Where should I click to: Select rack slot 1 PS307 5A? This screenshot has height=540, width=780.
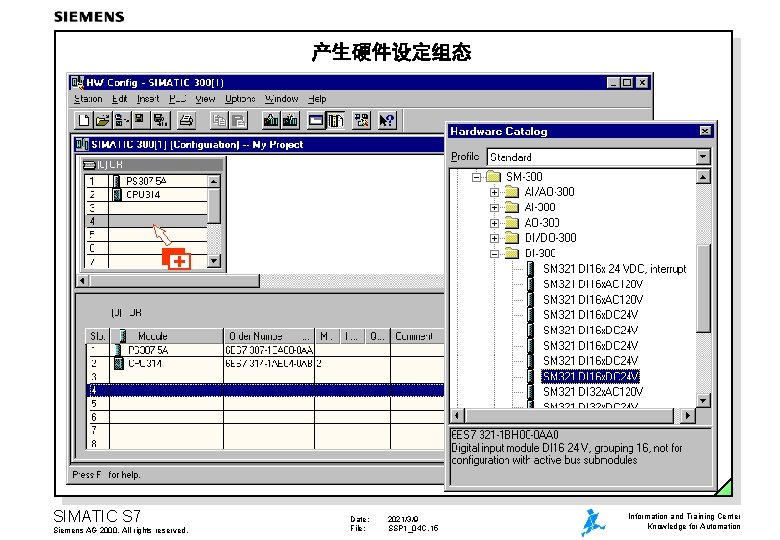tap(146, 181)
